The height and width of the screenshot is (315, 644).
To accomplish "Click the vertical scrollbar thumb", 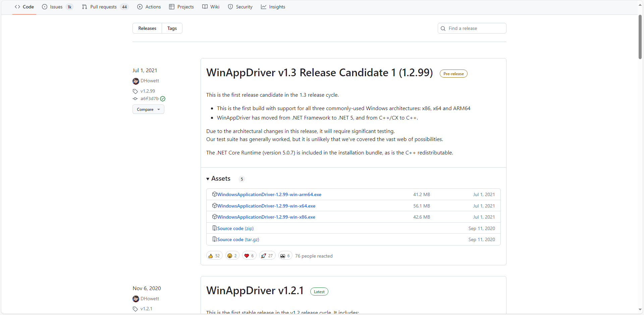I will click(x=640, y=37).
